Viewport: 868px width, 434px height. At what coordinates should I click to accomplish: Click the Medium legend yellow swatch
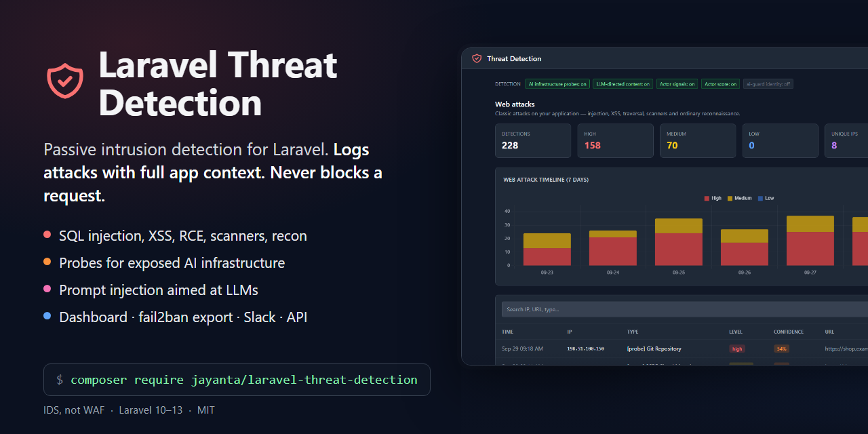pos(730,198)
